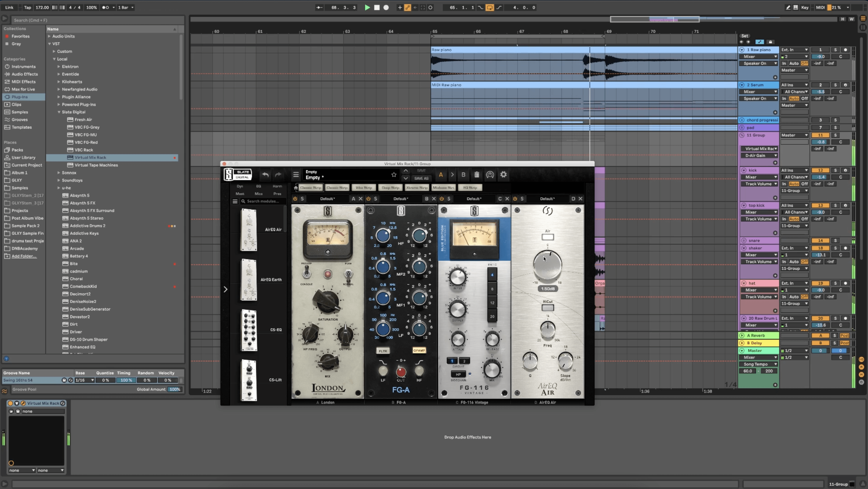The height and width of the screenshot is (489, 868).
Task: Click redo arrow in Virtual Mix Rack
Action: click(278, 175)
